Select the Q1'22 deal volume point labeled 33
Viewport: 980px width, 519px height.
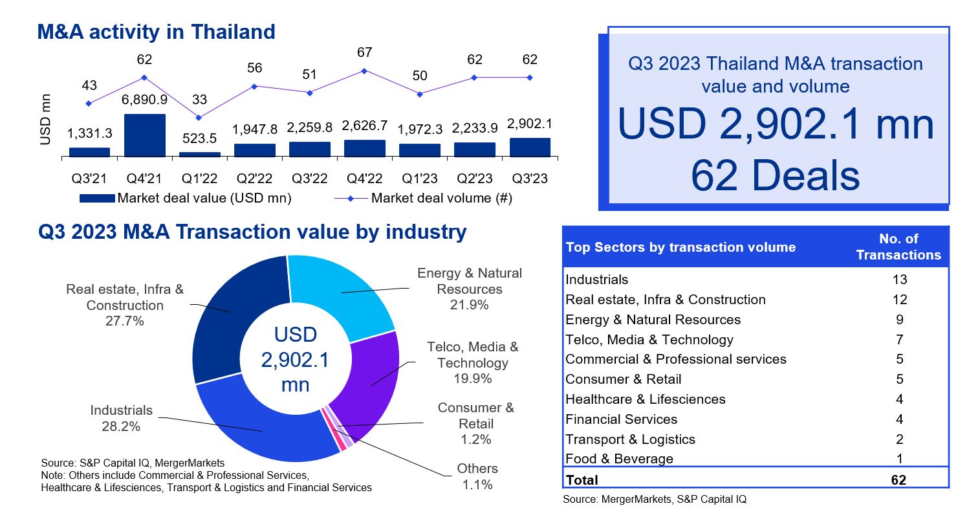pyautogui.click(x=199, y=118)
